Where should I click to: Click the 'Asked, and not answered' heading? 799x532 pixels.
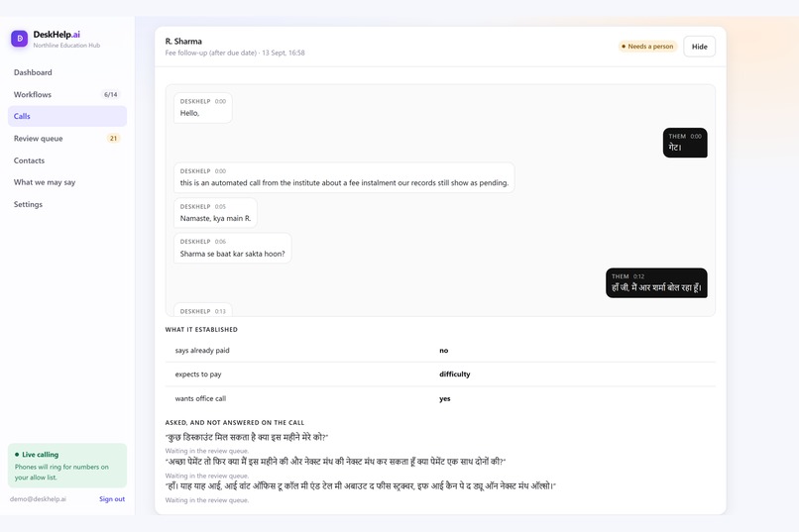pos(234,423)
